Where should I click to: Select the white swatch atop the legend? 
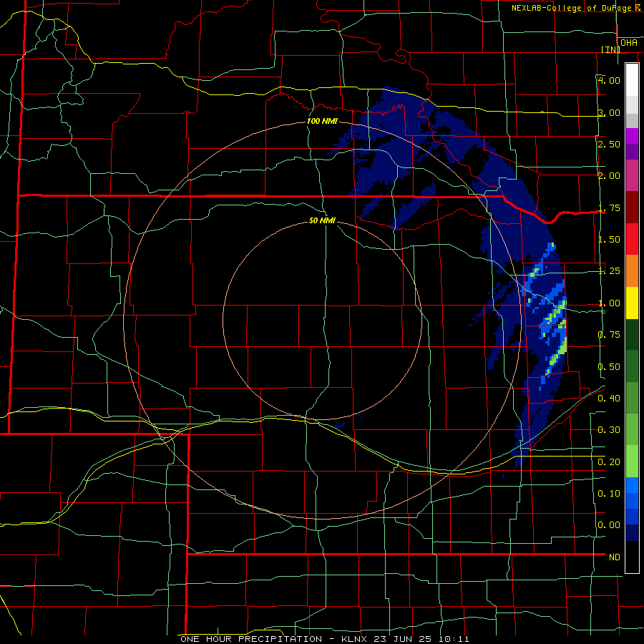[632, 80]
